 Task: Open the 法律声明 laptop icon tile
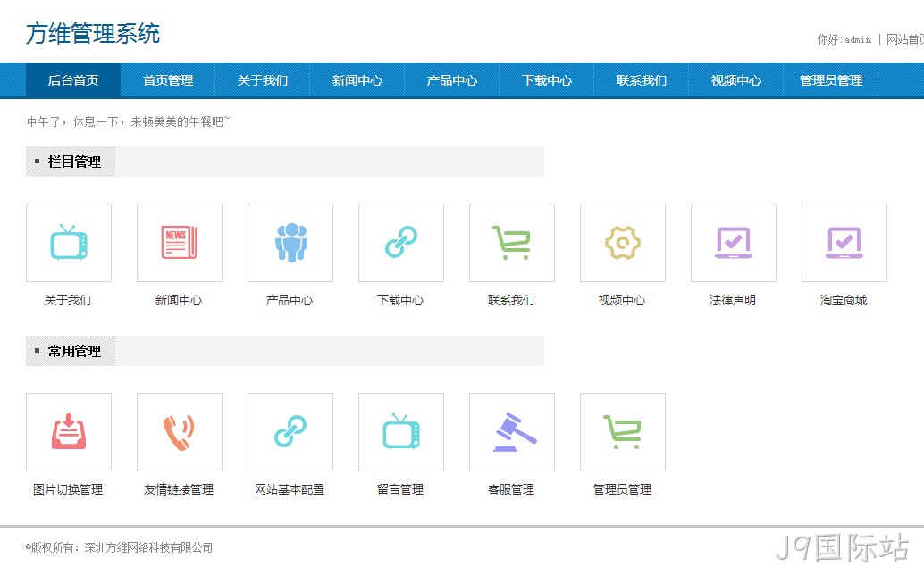(733, 243)
